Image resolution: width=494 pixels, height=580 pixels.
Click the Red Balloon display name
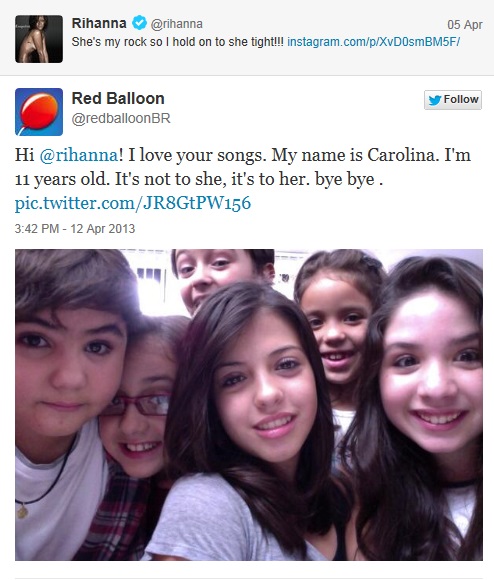click(x=118, y=98)
